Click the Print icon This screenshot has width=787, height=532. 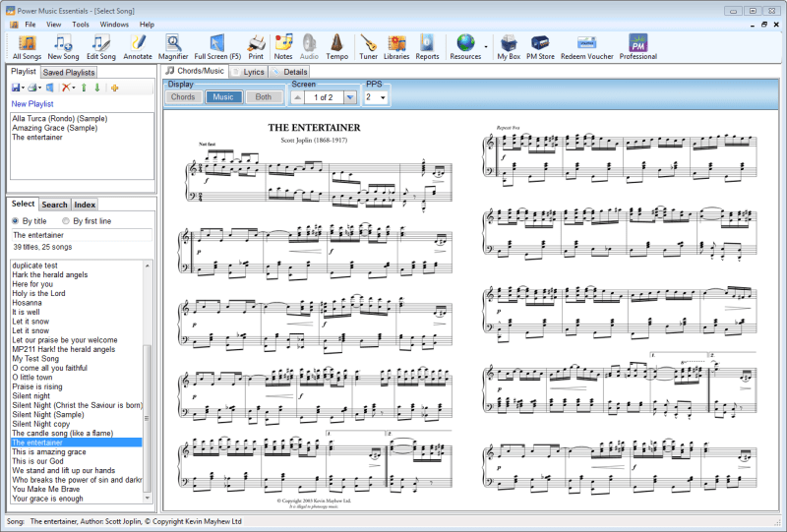[256, 45]
